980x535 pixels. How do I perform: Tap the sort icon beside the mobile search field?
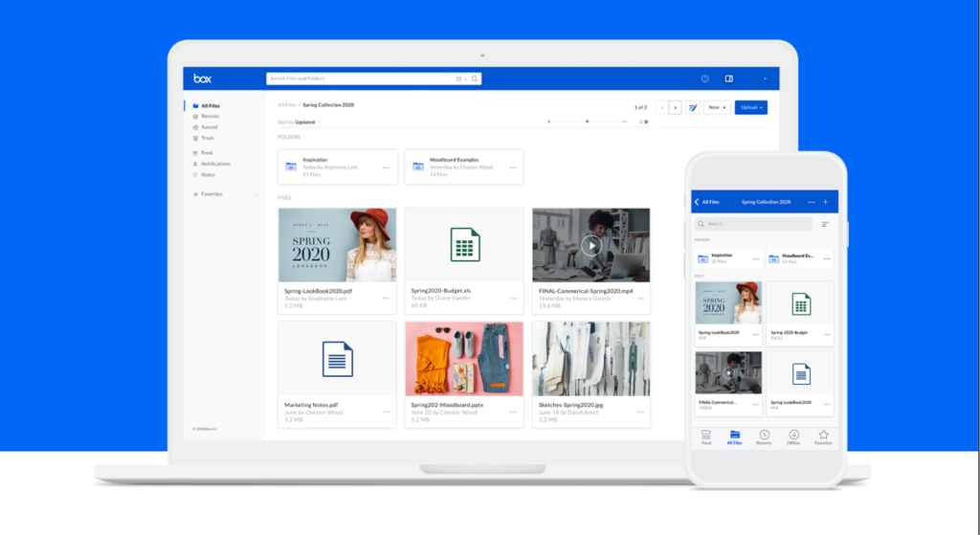pyautogui.click(x=825, y=224)
